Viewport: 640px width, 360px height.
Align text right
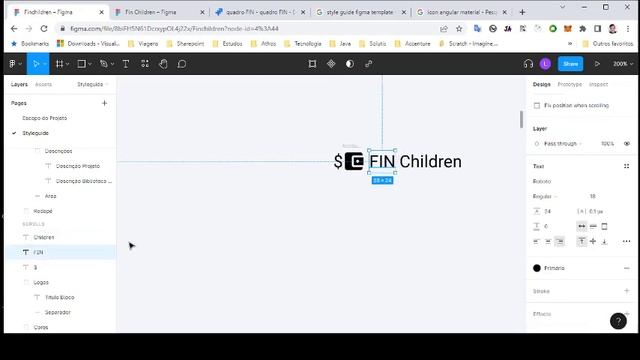[x=560, y=241]
